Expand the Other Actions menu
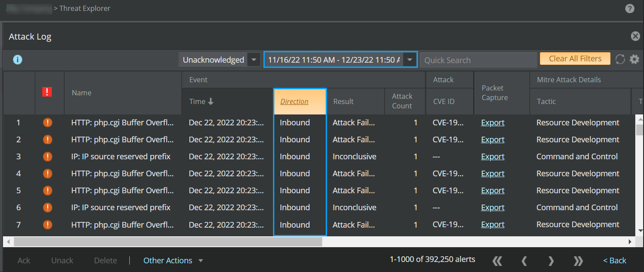Viewport: 644px width, 272px height. pyautogui.click(x=173, y=261)
